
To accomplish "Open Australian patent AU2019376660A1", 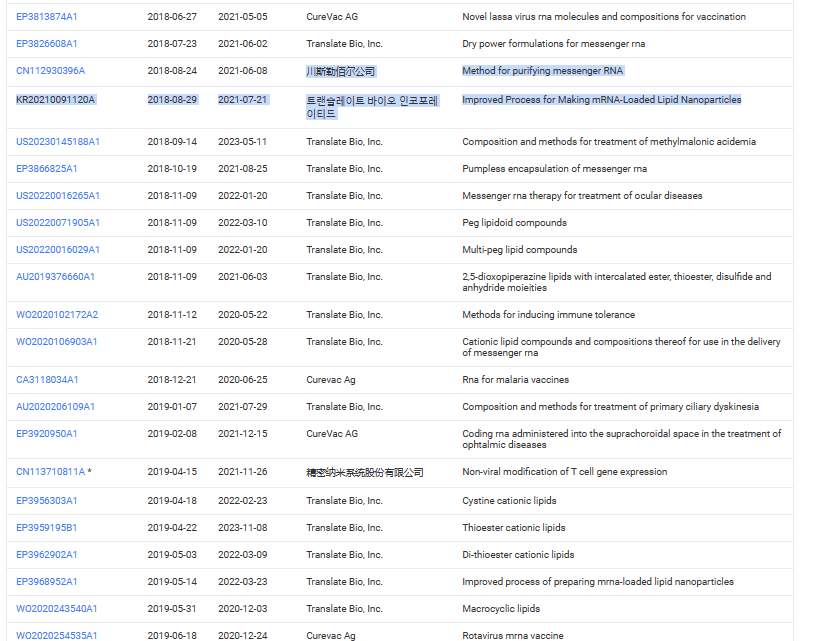I will (x=55, y=277).
